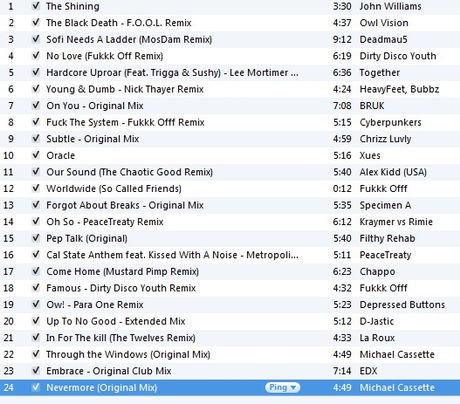Click Depressed Buttons artist name

[x=402, y=305]
